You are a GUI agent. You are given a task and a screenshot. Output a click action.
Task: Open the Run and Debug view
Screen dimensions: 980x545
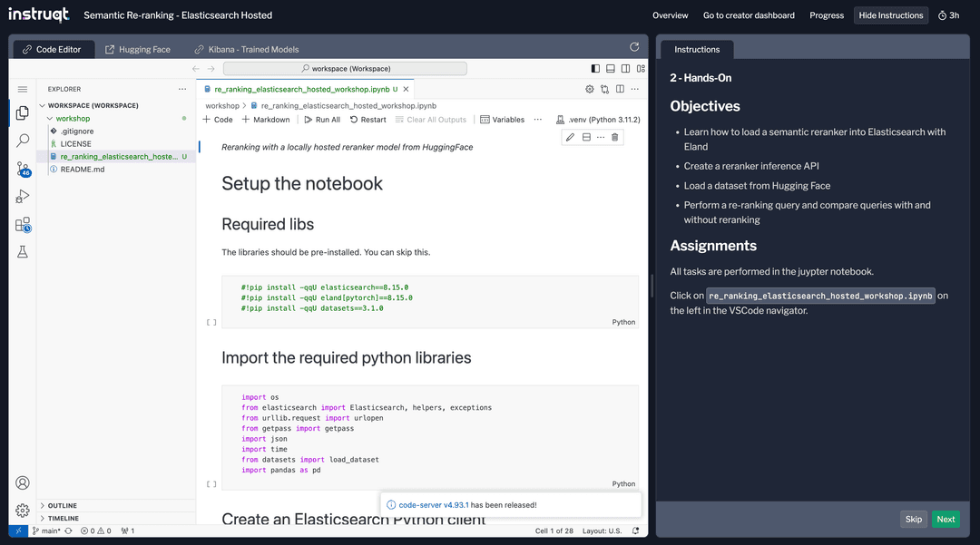coord(22,195)
